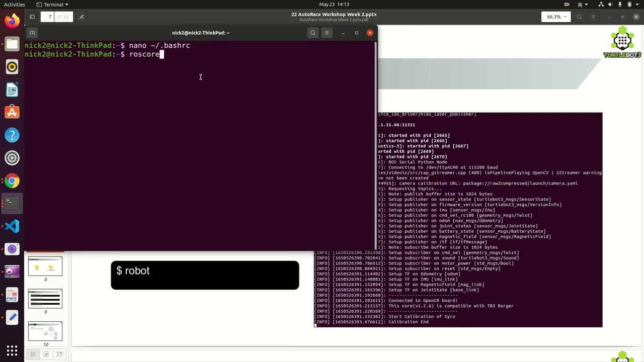Viewport: 644px width, 362px height.
Task: Click the page number field showing 7
Action: pyautogui.click(x=49, y=17)
